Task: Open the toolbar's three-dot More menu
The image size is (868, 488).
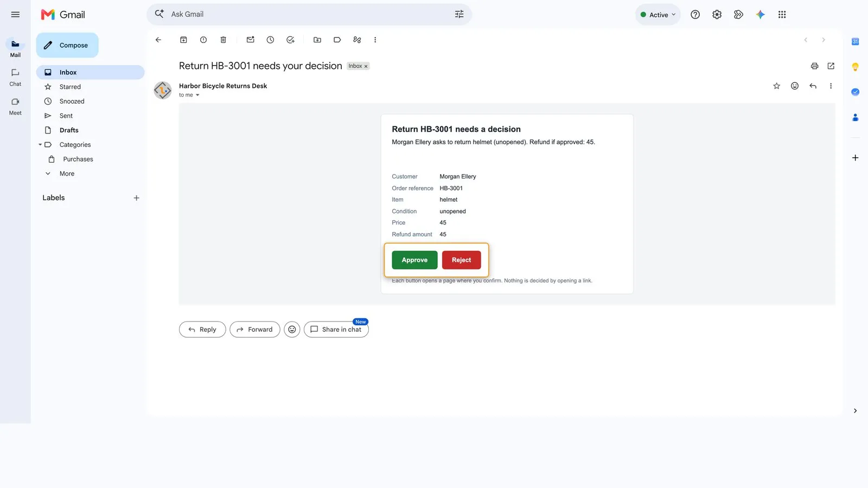Action: (375, 40)
